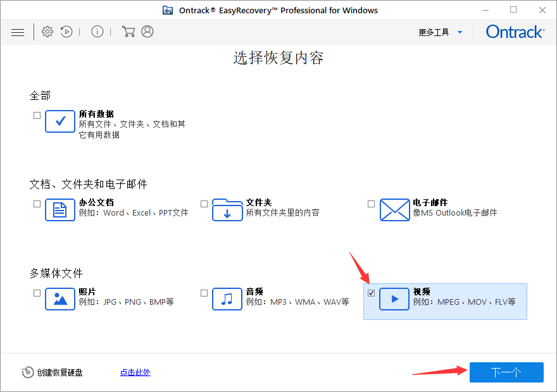This screenshot has height=392, width=557.
Task: Click the 文件夹 folder icon
Action: (227, 210)
